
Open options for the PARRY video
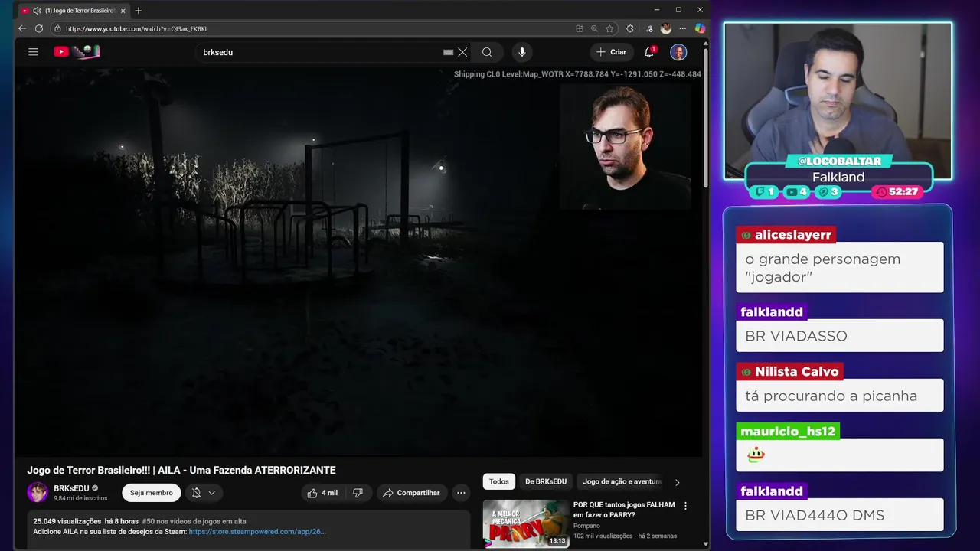[x=685, y=506]
